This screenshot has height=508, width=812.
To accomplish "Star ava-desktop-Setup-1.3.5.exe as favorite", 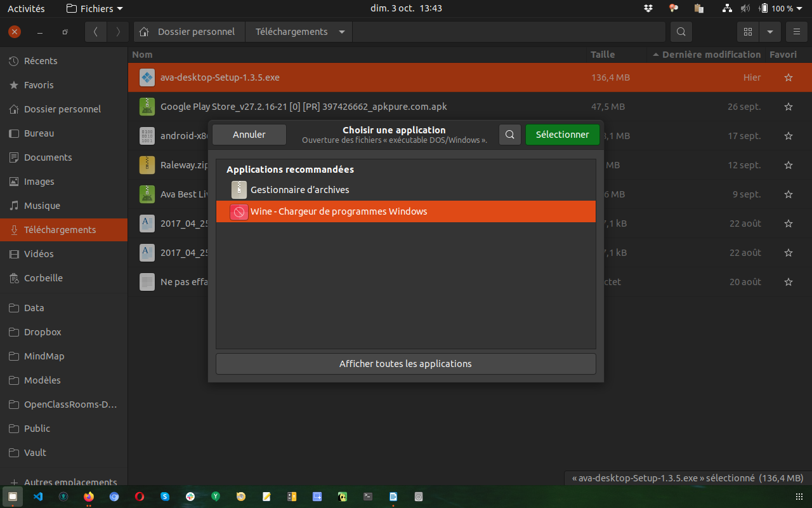I will pyautogui.click(x=789, y=77).
